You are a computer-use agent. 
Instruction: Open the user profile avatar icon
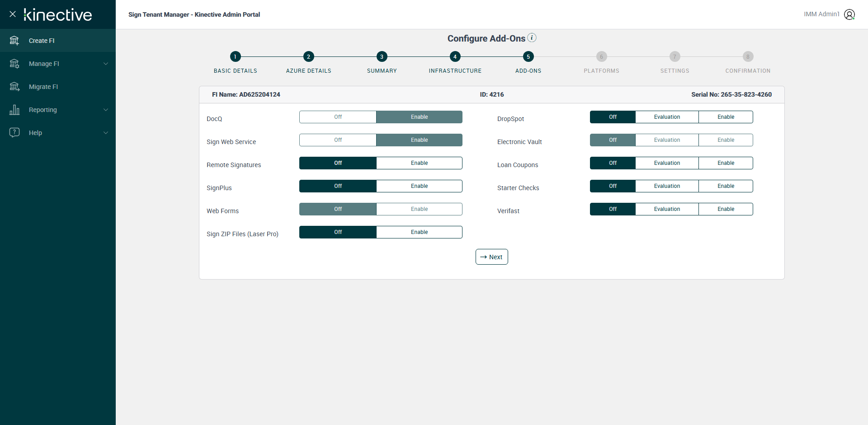[849, 14]
